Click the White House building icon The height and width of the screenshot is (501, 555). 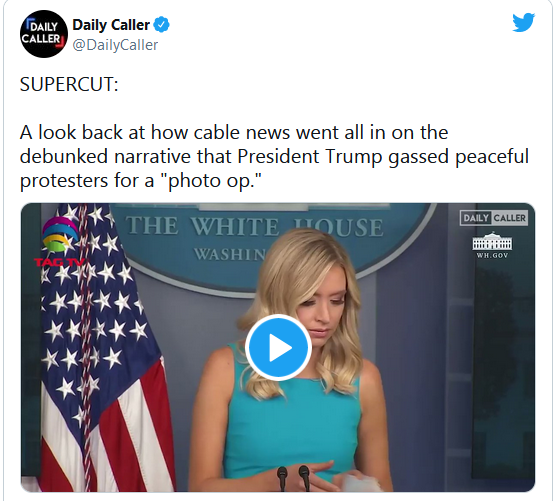pos(492,241)
